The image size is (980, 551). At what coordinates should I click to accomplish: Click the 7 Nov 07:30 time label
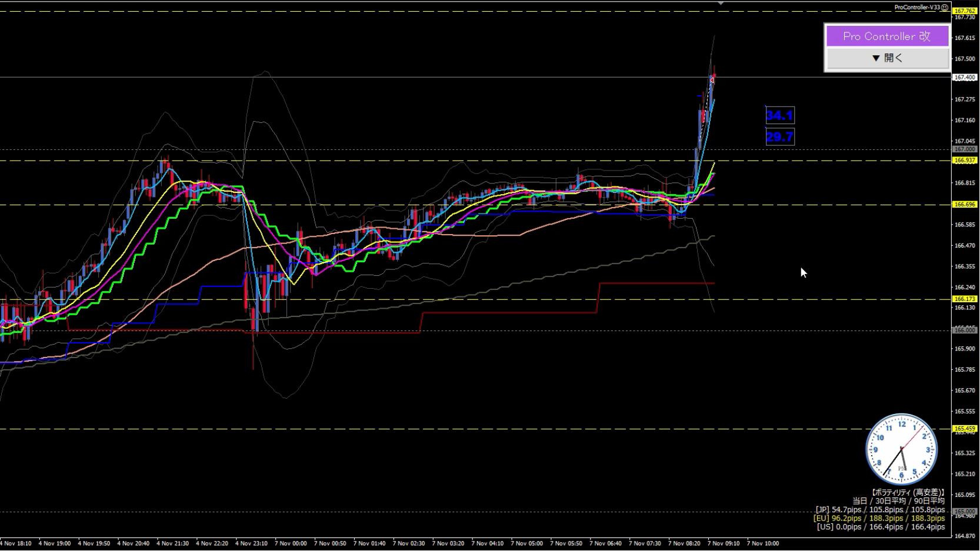[x=645, y=543]
